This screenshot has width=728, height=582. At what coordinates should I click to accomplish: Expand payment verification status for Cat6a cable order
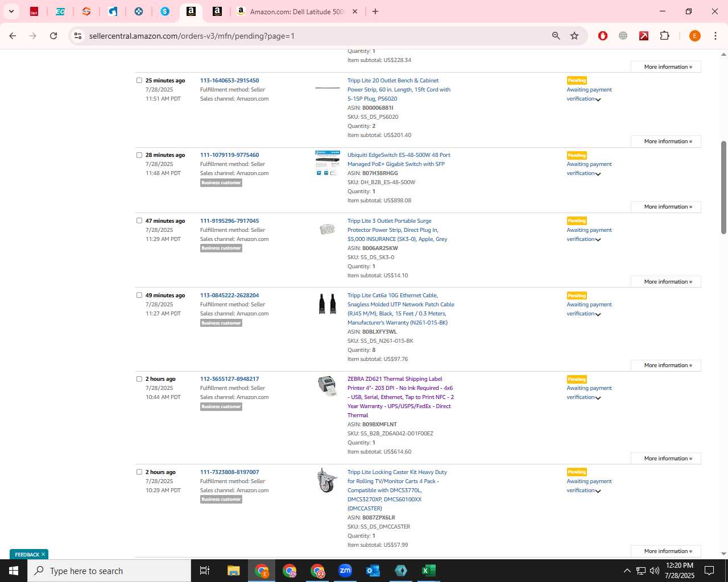tap(598, 314)
